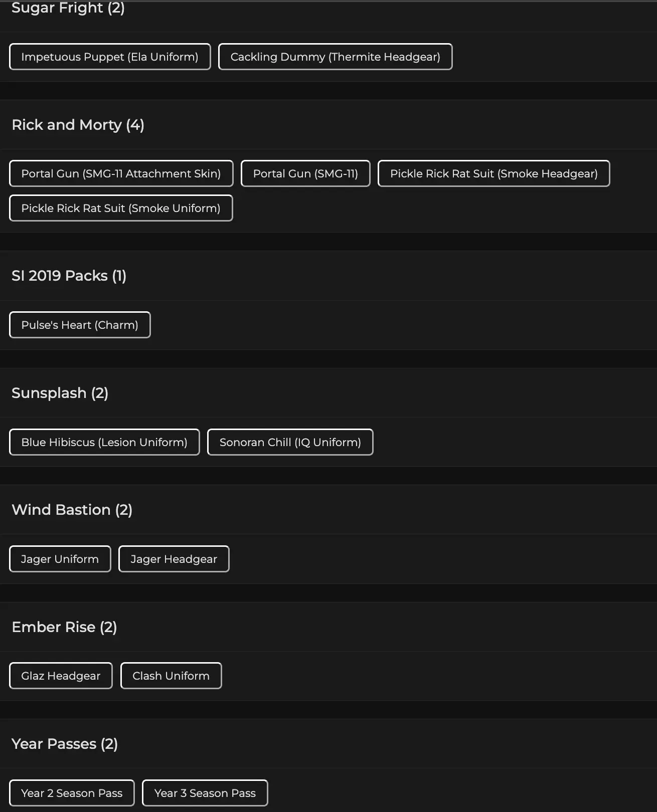This screenshot has width=657, height=812.
Task: Choose Pickle Rick Rat Suit (Smoke Headgear)
Action: click(x=494, y=173)
